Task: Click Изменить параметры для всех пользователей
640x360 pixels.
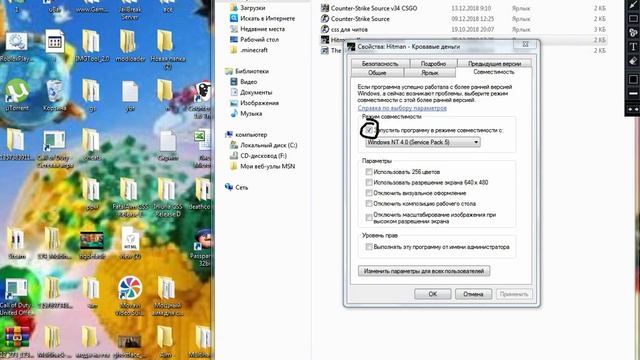Action: (424, 271)
